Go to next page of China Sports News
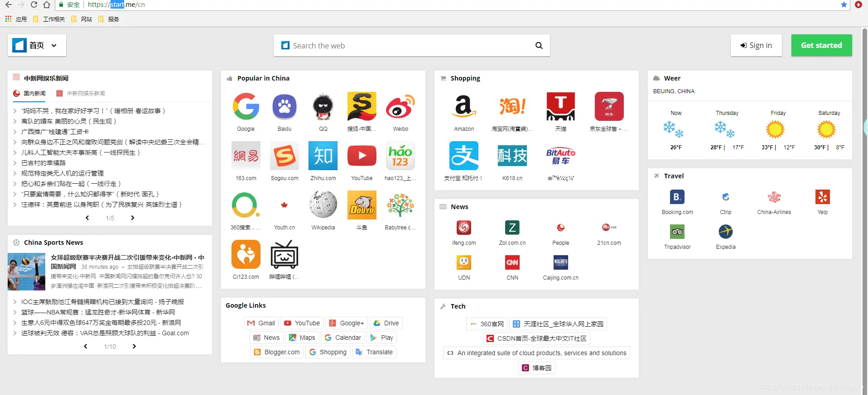Viewport: 868px width, 395px height. point(134,346)
